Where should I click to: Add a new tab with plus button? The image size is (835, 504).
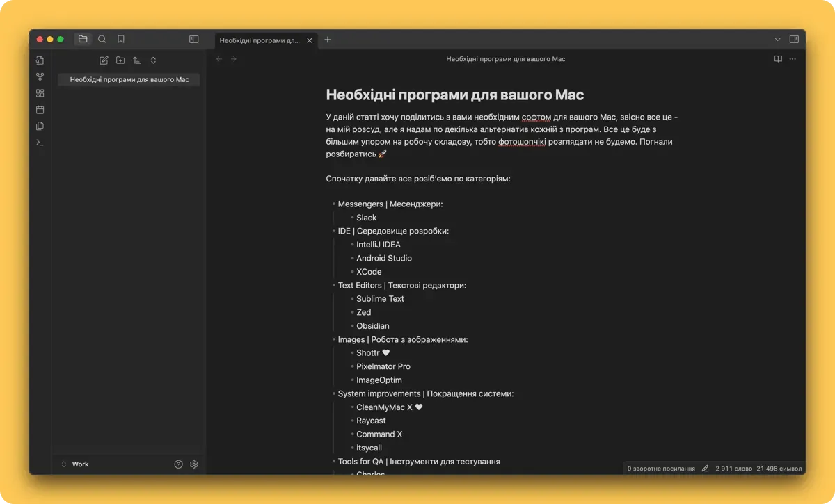click(328, 40)
